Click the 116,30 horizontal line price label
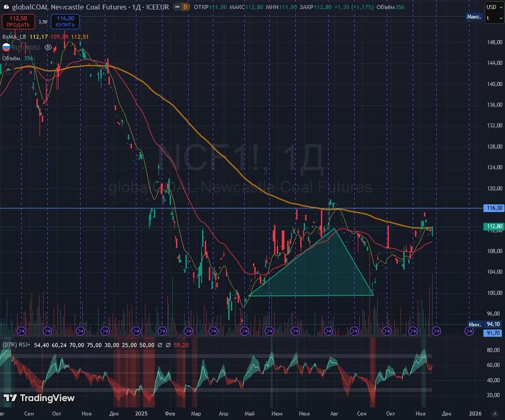 pyautogui.click(x=494, y=208)
